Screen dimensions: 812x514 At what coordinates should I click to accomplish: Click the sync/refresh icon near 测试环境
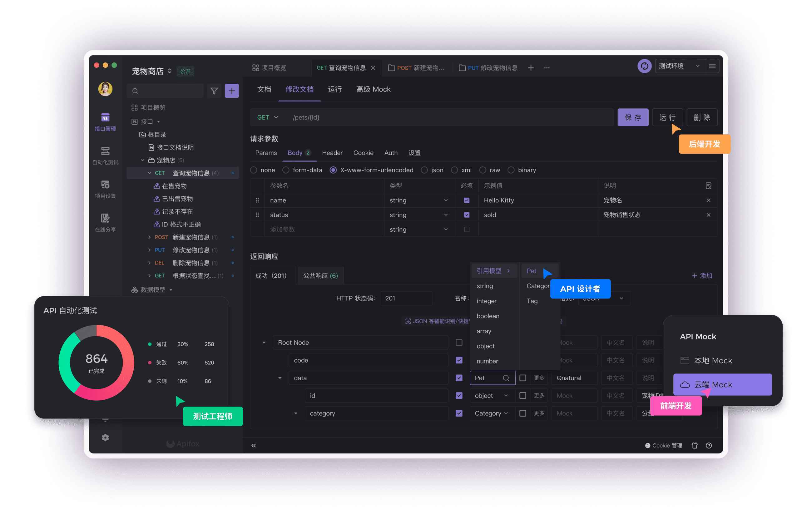pyautogui.click(x=644, y=66)
